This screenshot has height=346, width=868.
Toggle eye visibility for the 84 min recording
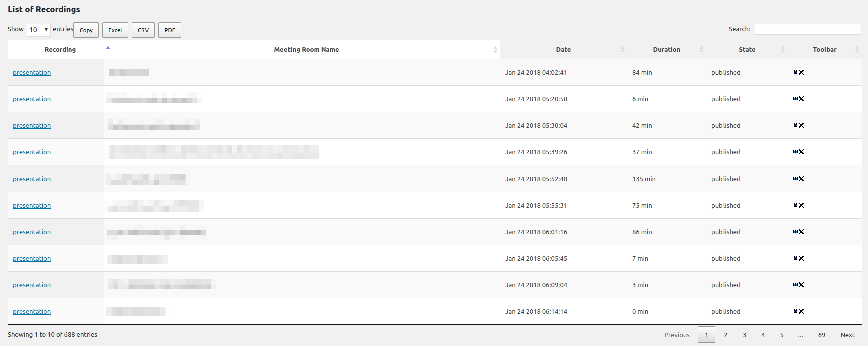pos(795,72)
